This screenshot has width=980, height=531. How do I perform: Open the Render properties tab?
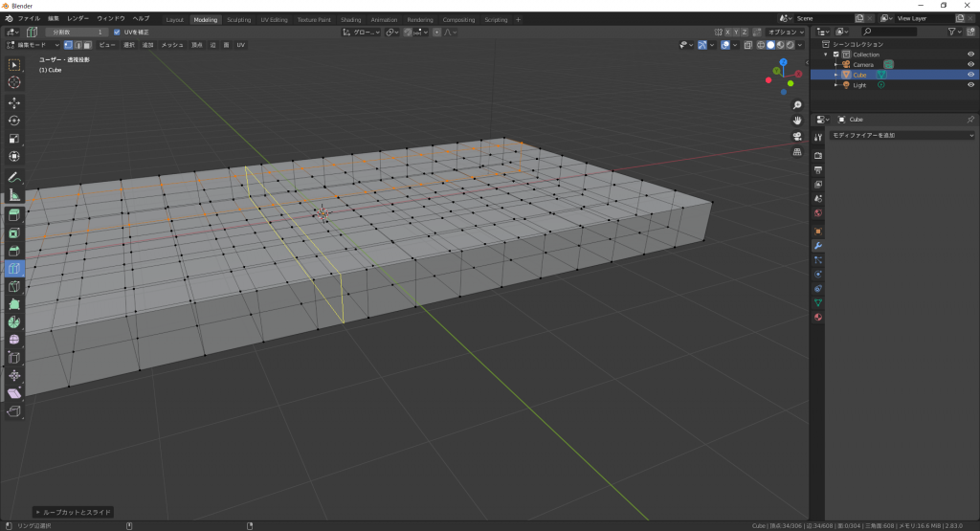point(817,155)
